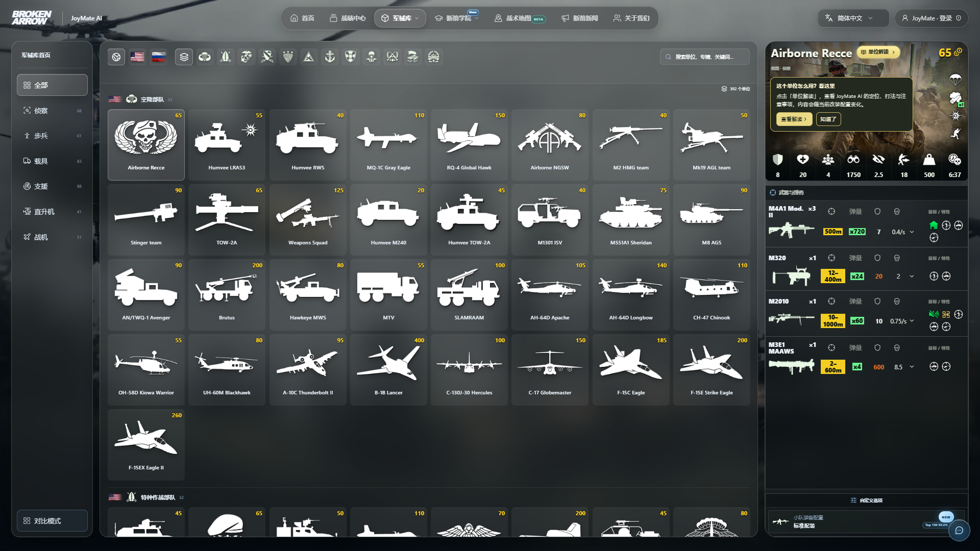Click the green house trait icon for M4A1
980x551 pixels.
click(934, 225)
